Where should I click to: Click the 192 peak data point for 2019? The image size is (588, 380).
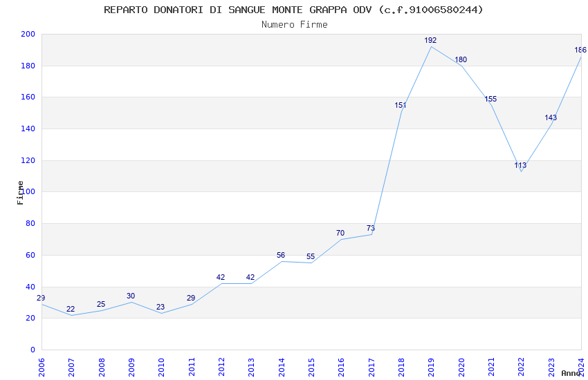click(x=430, y=40)
